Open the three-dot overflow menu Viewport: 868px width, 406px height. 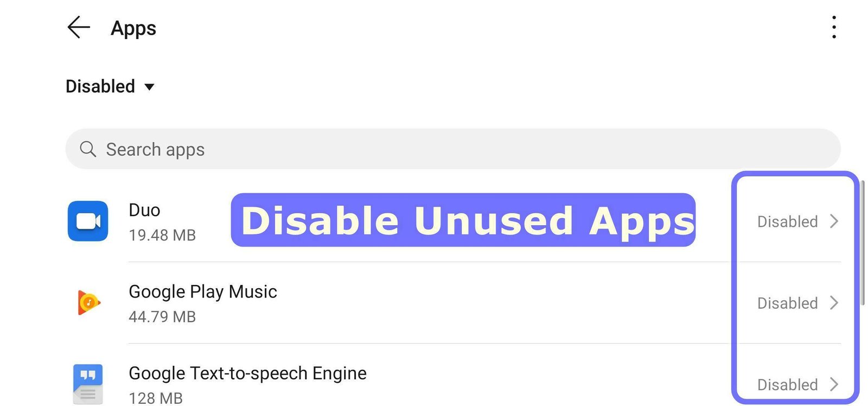(x=834, y=27)
